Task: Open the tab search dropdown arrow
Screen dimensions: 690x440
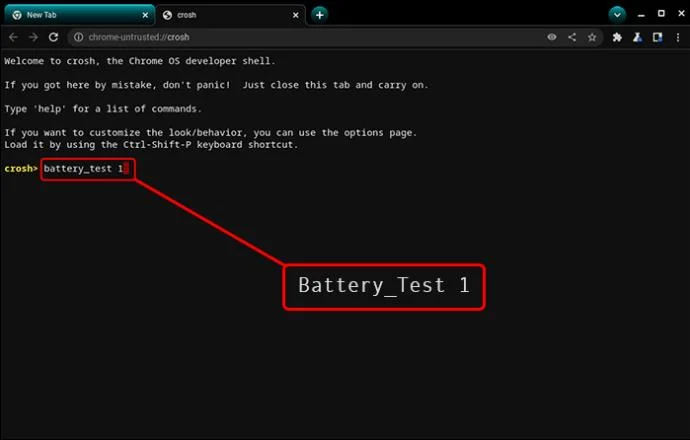Action: coord(617,15)
